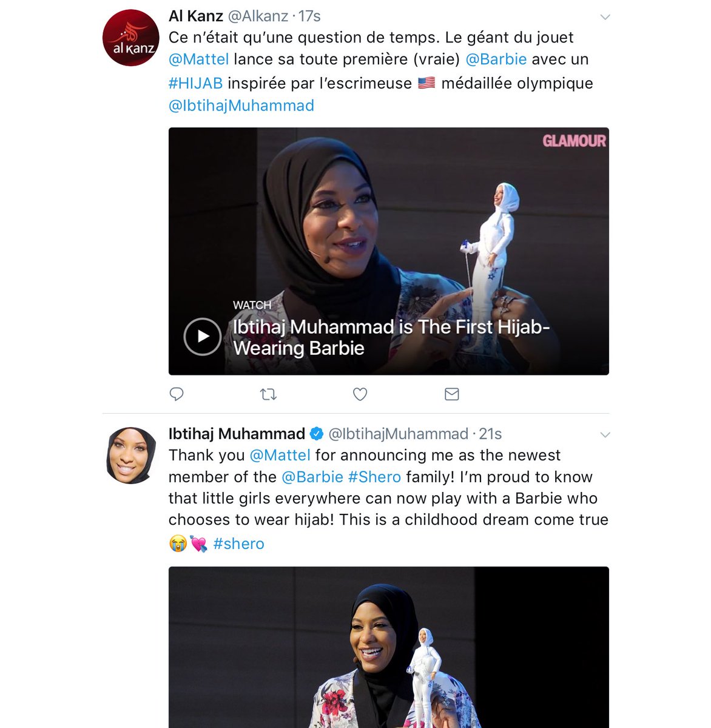711x728 pixels.
Task: Open the Al Kanz profile avatar
Action: pyautogui.click(x=131, y=38)
